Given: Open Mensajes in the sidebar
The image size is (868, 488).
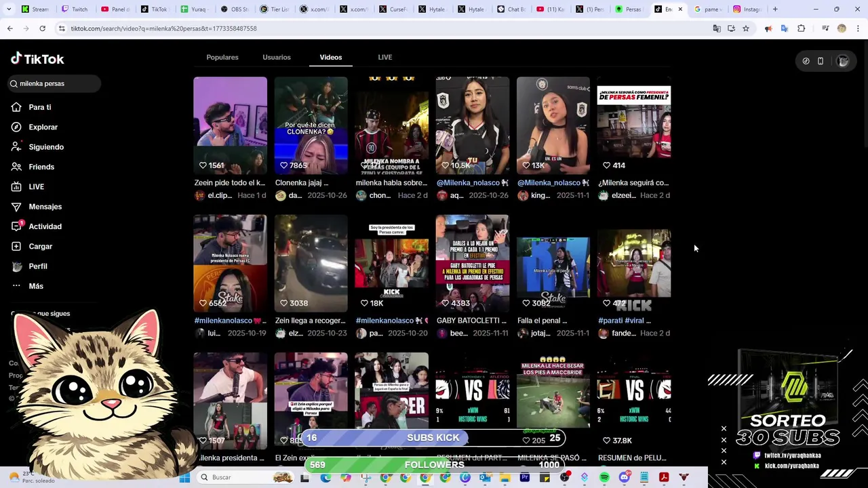Looking at the screenshot, I should click(x=36, y=207).
